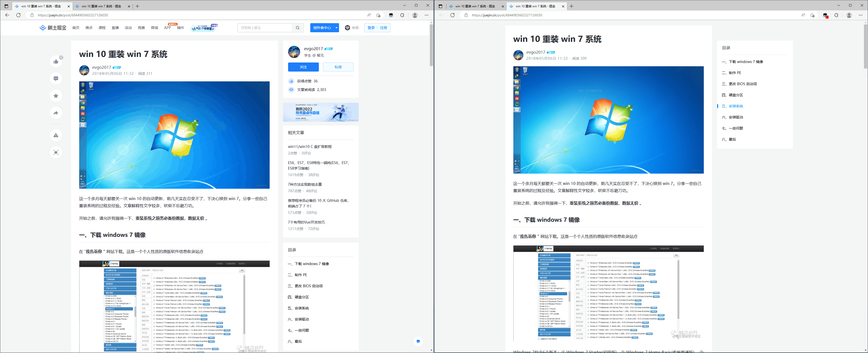The height and width of the screenshot is (353, 868).
Task: Open the tab actions menu in left window
Action: (6, 6)
